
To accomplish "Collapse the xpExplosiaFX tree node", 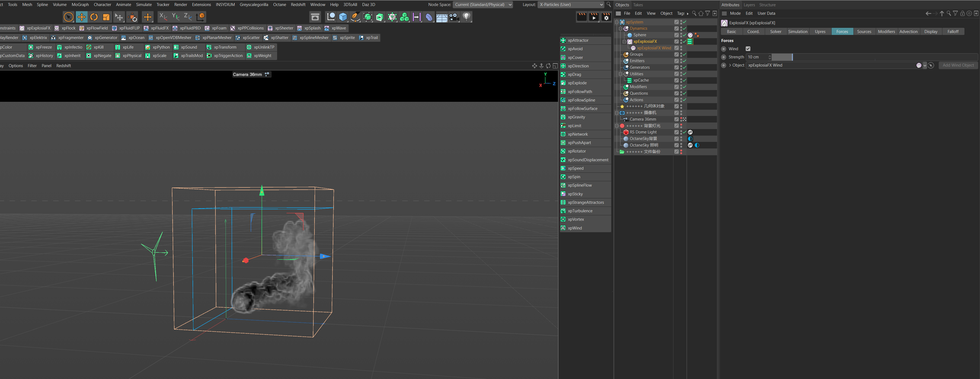I will pos(624,41).
